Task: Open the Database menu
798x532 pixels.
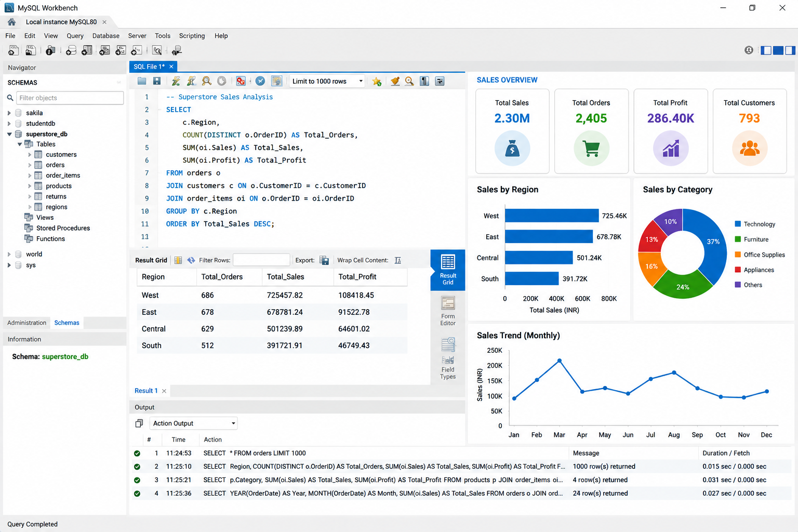Action: [x=106, y=36]
